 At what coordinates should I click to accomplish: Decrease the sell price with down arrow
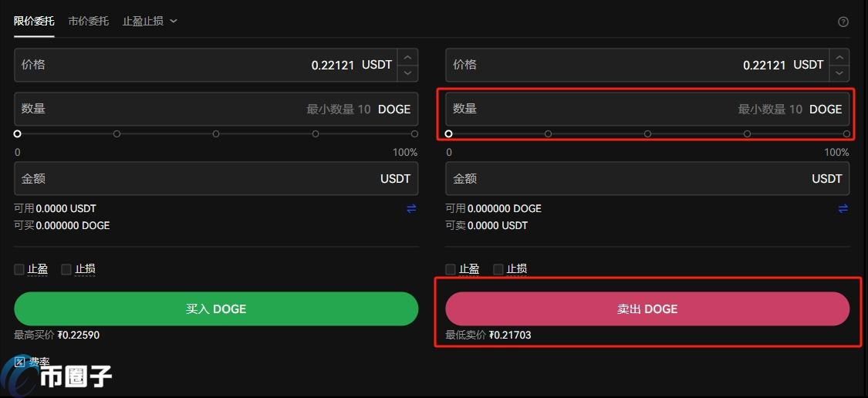coord(839,73)
